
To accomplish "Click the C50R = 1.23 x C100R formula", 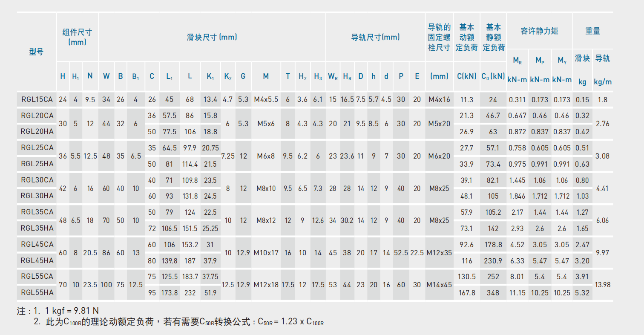I will (291, 322).
